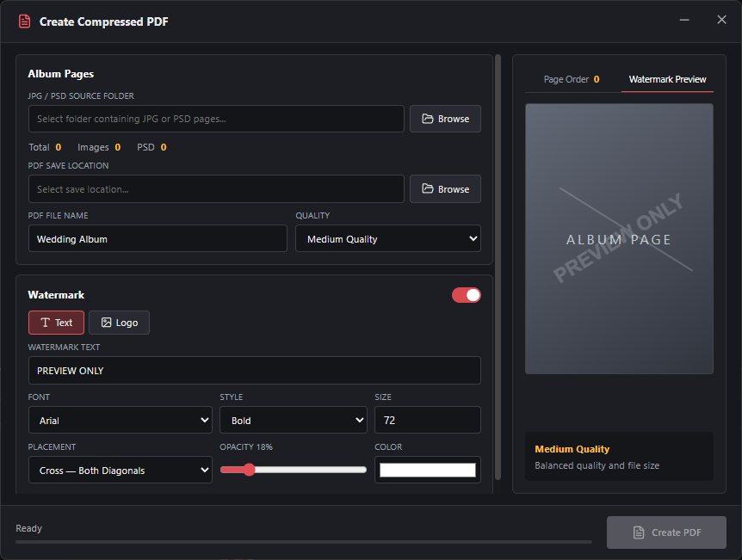The width and height of the screenshot is (742, 560).
Task: Browse for the JPG / PSD source folder
Action: (x=445, y=119)
